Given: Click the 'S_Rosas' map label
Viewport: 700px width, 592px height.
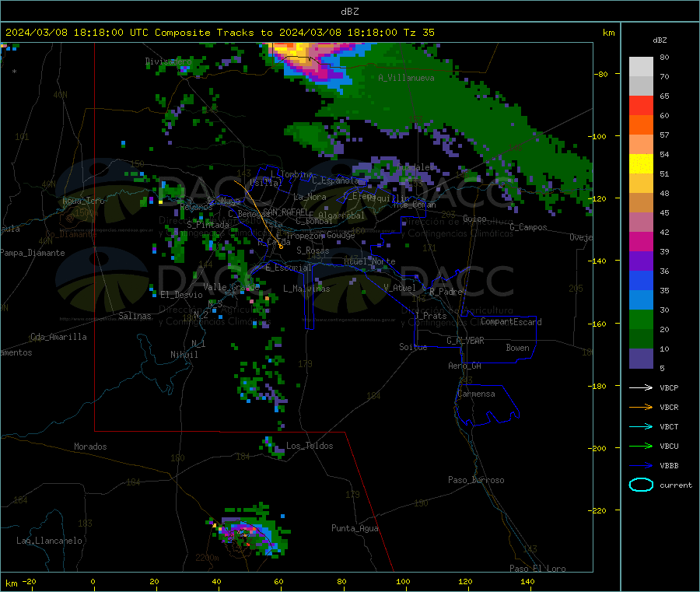Looking at the screenshot, I should [x=313, y=250].
